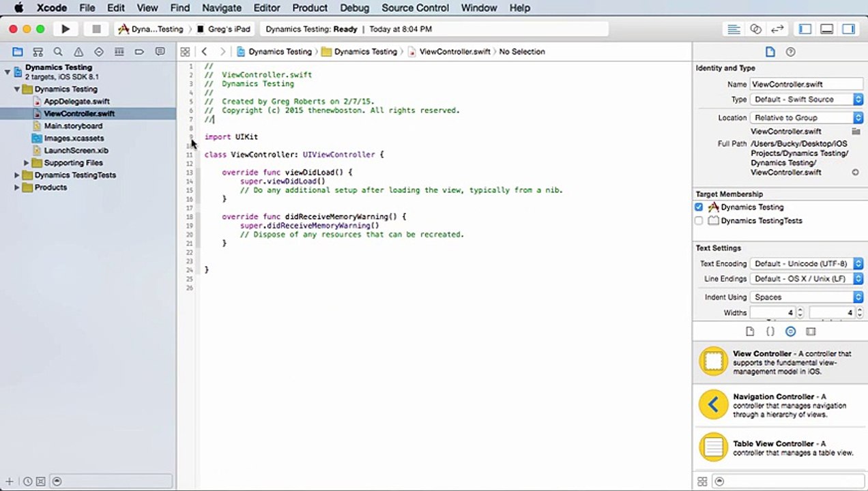The height and width of the screenshot is (491, 868).
Task: Open the Source Control menu
Action: pyautogui.click(x=415, y=8)
